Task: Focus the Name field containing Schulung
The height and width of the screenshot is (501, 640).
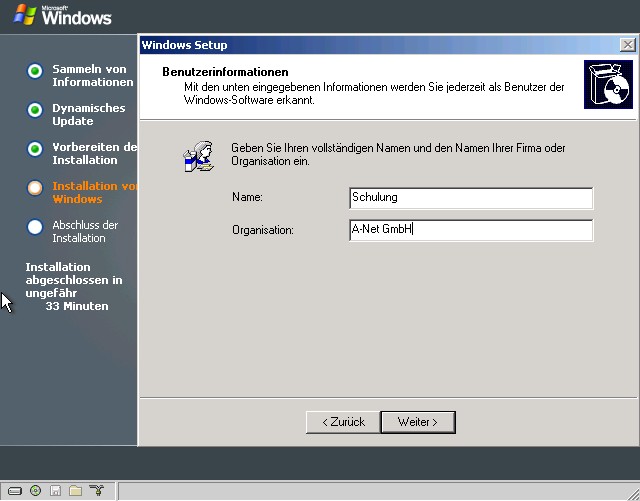Action: tap(471, 198)
